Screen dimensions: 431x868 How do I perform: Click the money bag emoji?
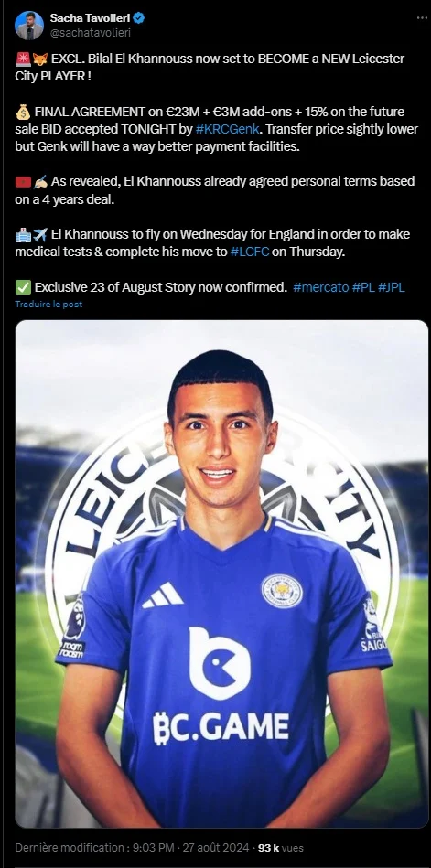click(23, 113)
